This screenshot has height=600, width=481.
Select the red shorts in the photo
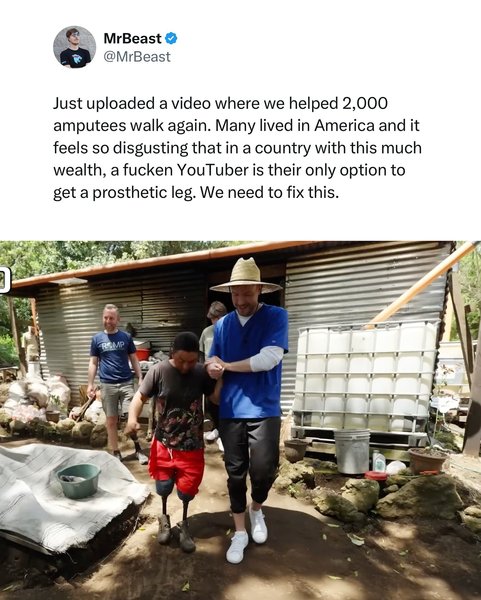pyautogui.click(x=176, y=465)
